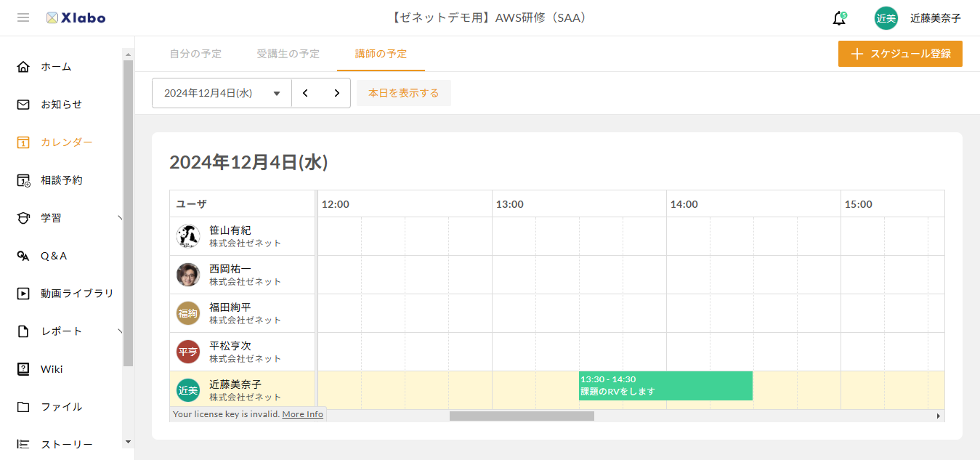Go to the next day arrow
980x460 pixels.
tap(336, 93)
